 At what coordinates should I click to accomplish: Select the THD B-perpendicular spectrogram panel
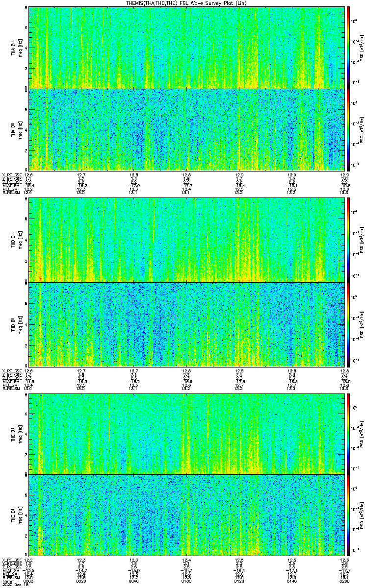point(186,239)
